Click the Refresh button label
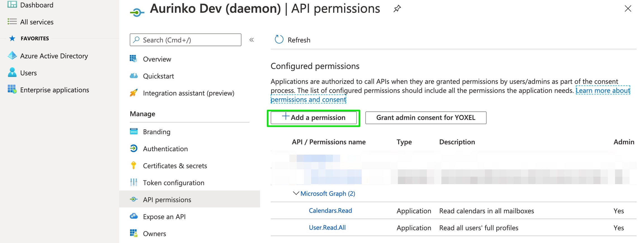This screenshot has height=243, width=644. click(299, 40)
